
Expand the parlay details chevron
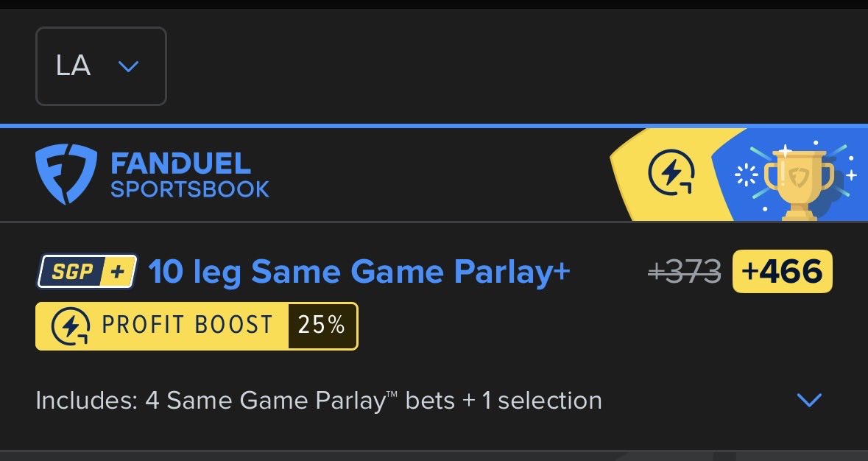[x=809, y=400]
